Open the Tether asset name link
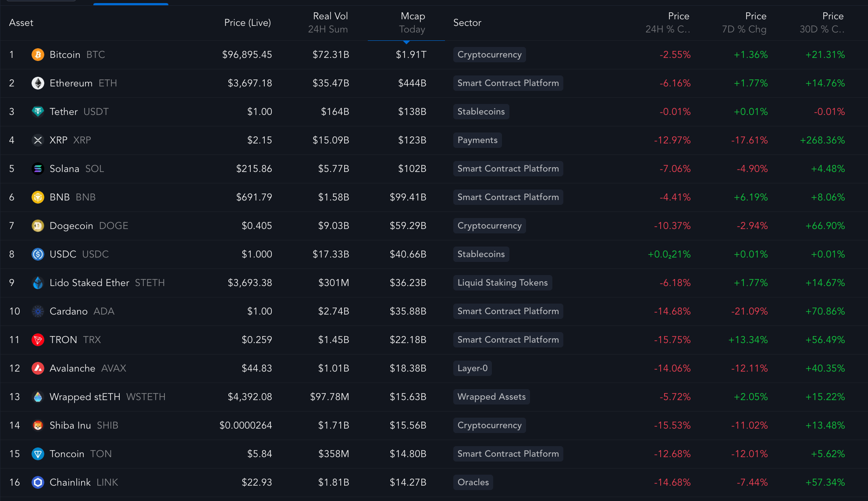Image resolution: width=868 pixels, height=501 pixels. 64,112
